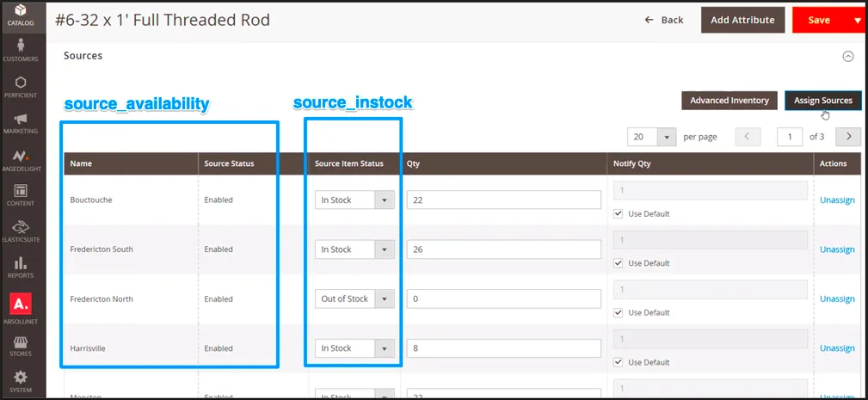This screenshot has height=400, width=868.
Task: Toggle Use Default checkbox for Fredericton North
Action: pyautogui.click(x=619, y=312)
